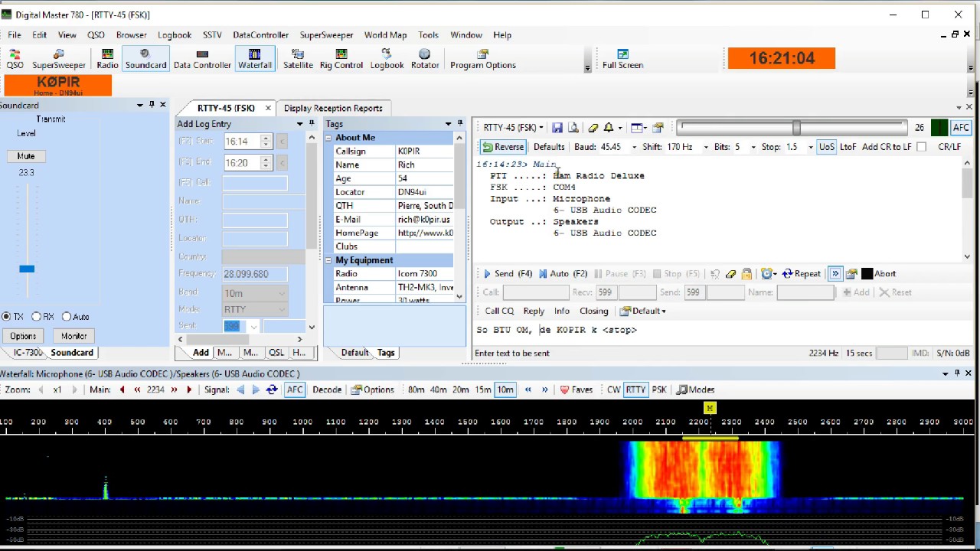The height and width of the screenshot is (551, 980).
Task: Click the waterfall signal refresh icon
Action: pos(272,390)
